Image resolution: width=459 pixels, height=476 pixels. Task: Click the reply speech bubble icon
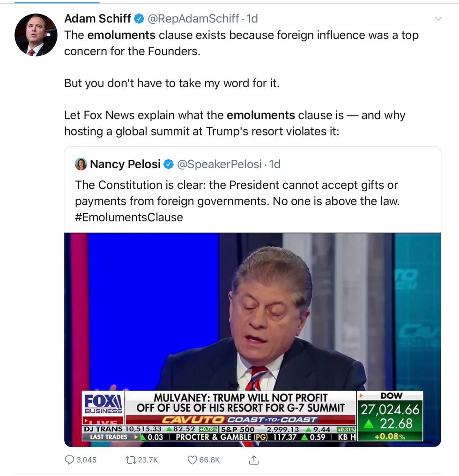click(x=69, y=460)
